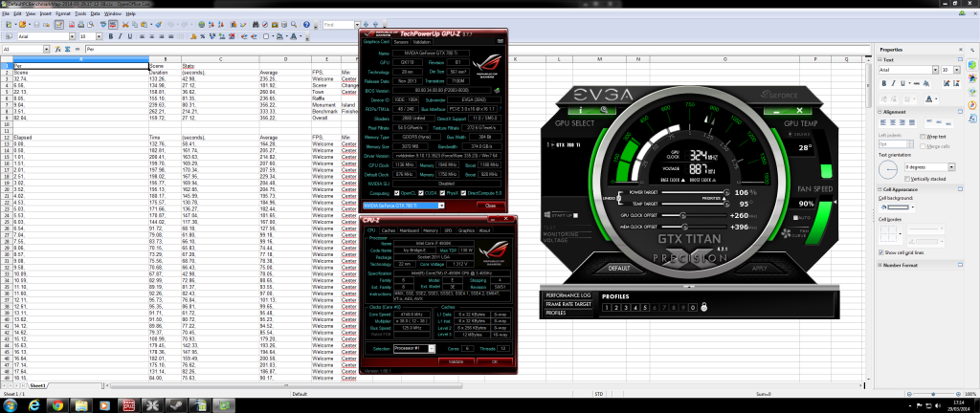Click the Print icon in Calc toolbar
Viewport: 980px width, 413px height.
click(80, 24)
